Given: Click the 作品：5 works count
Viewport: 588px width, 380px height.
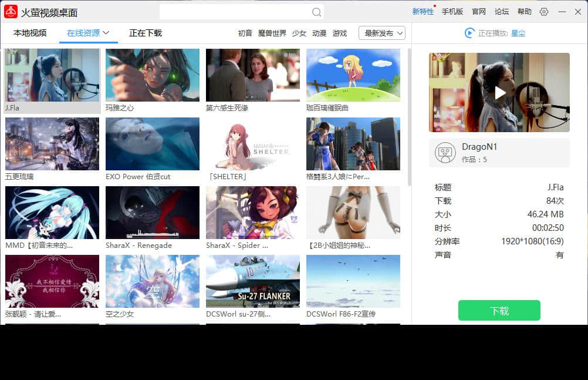Looking at the screenshot, I should 474,160.
